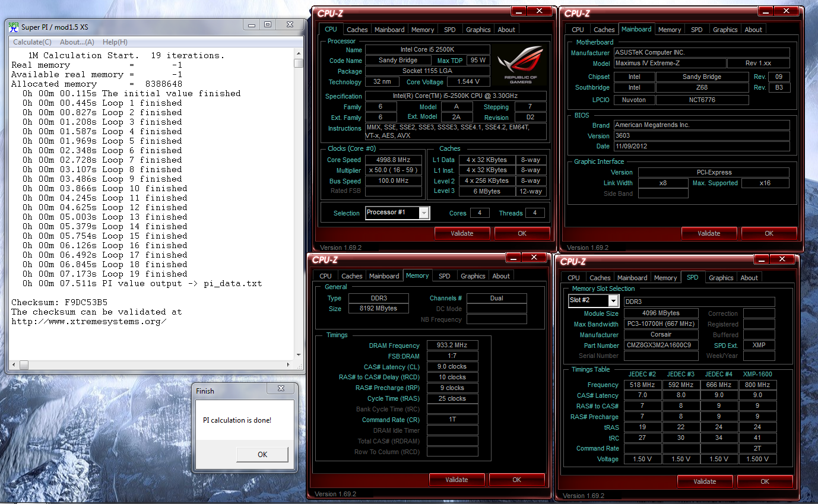Click OK in the Finish dialog
818x504 pixels.
262,454
